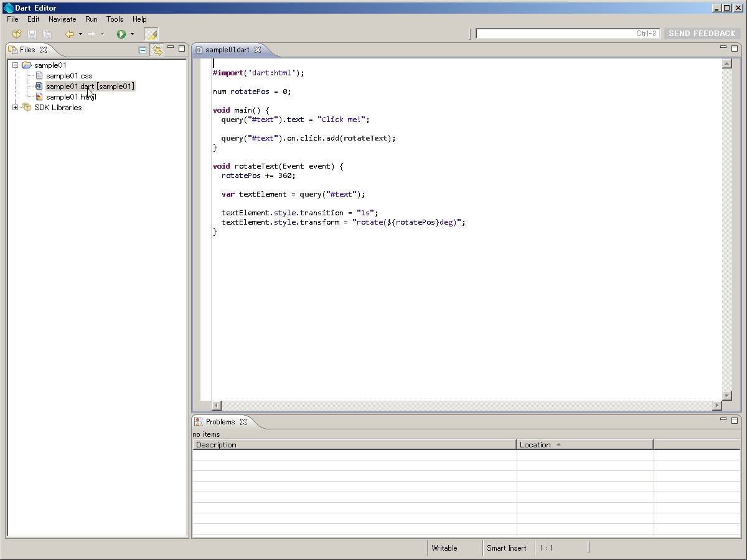This screenshot has width=747, height=560.
Task: Click the sample01.html file icon
Action: tap(39, 97)
